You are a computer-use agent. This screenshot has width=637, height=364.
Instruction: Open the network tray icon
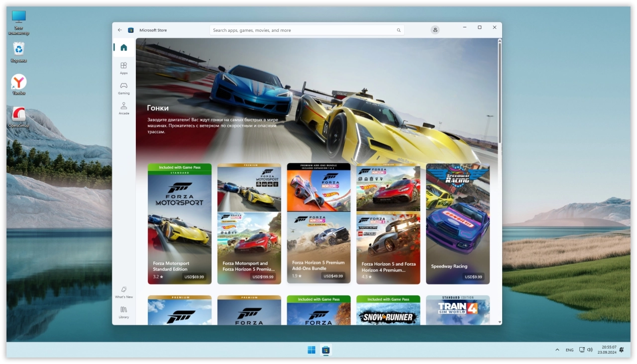click(x=582, y=350)
